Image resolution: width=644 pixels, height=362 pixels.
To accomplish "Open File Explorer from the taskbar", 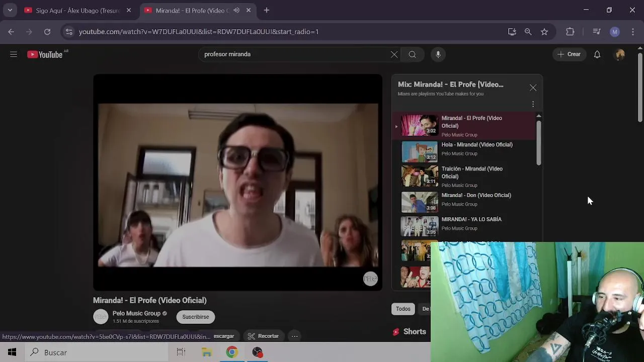I will click(x=207, y=352).
